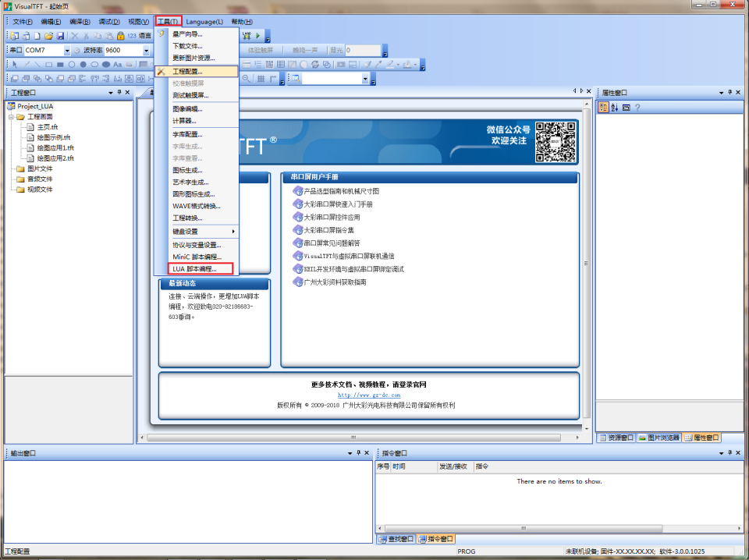Switch to the 查找窗口 tab

[x=397, y=539]
